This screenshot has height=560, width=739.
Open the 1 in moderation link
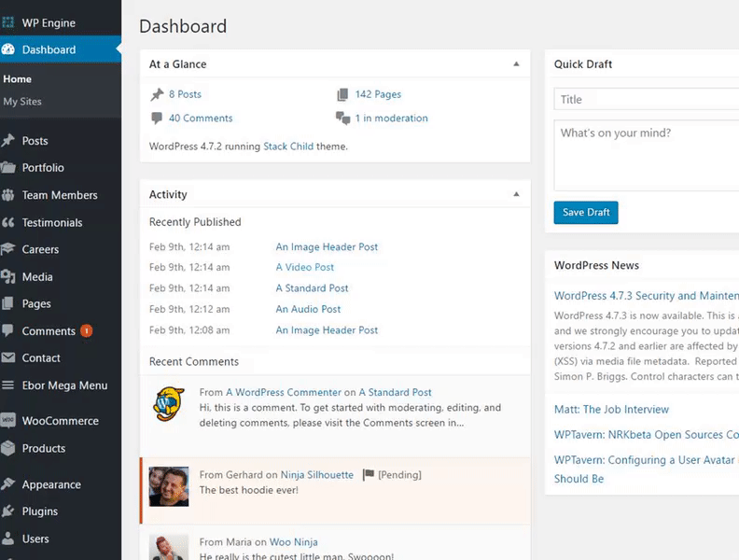(392, 118)
